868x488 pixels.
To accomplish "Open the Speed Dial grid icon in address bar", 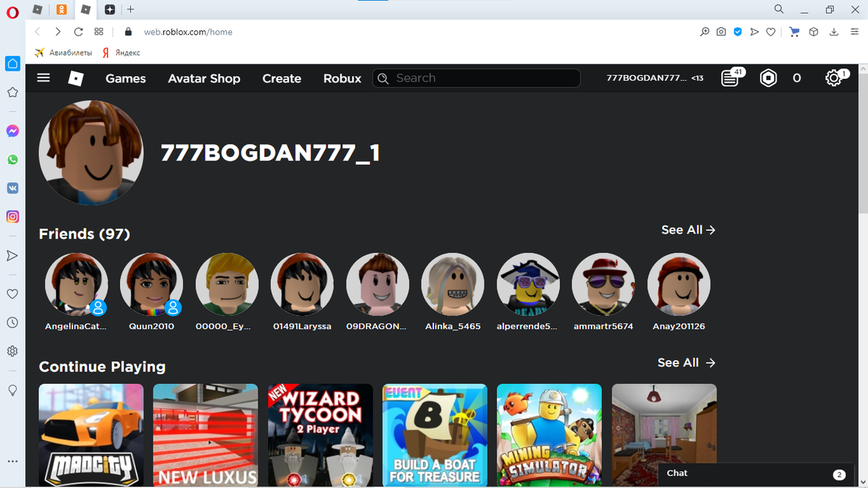I will point(99,32).
